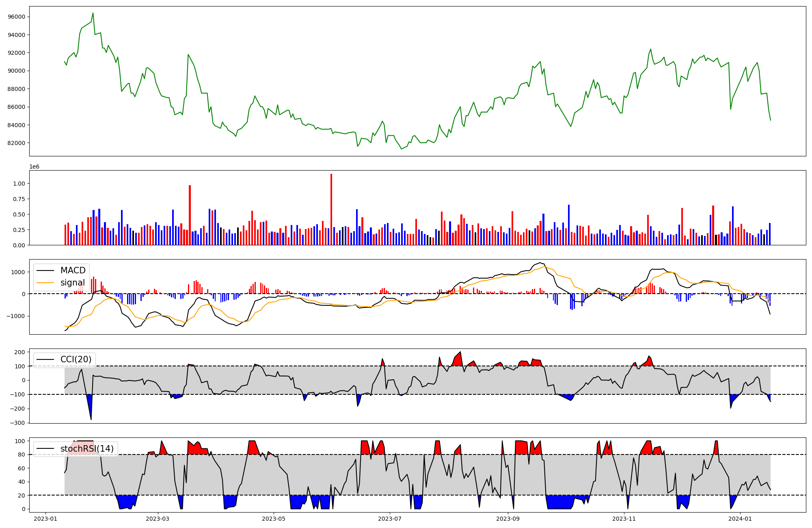Click the stochRSI(14) legend label
The width and height of the screenshot is (812, 528).
(x=87, y=449)
